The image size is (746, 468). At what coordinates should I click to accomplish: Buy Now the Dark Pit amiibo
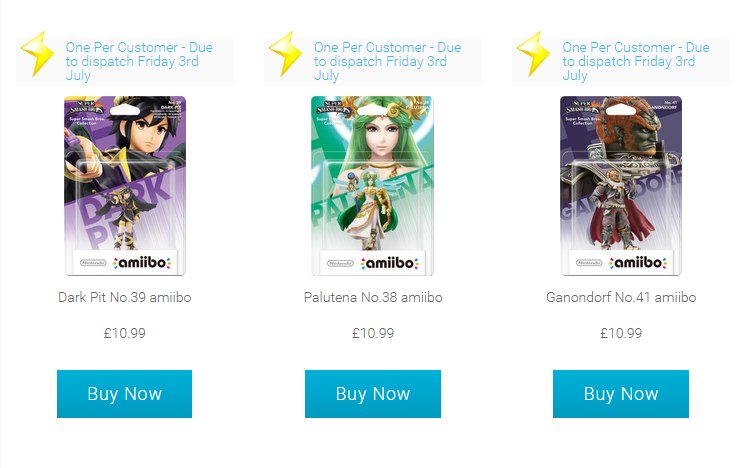click(x=125, y=394)
